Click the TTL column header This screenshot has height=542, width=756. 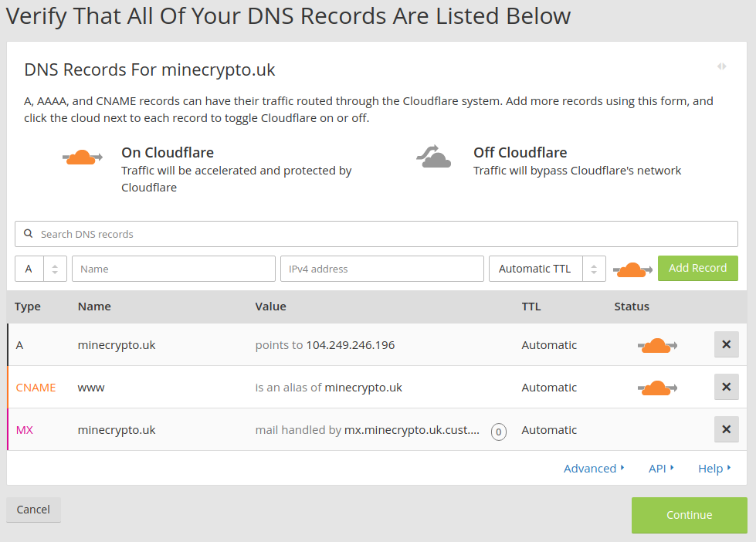click(x=531, y=307)
